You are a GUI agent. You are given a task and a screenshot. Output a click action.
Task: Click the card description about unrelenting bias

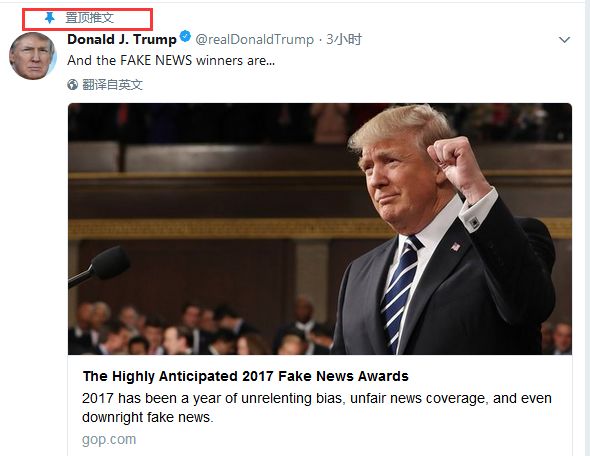click(x=317, y=407)
